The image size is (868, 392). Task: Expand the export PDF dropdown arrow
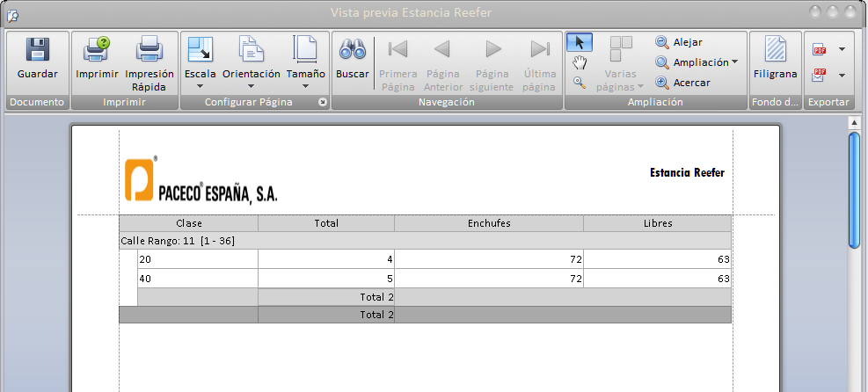tap(842, 49)
